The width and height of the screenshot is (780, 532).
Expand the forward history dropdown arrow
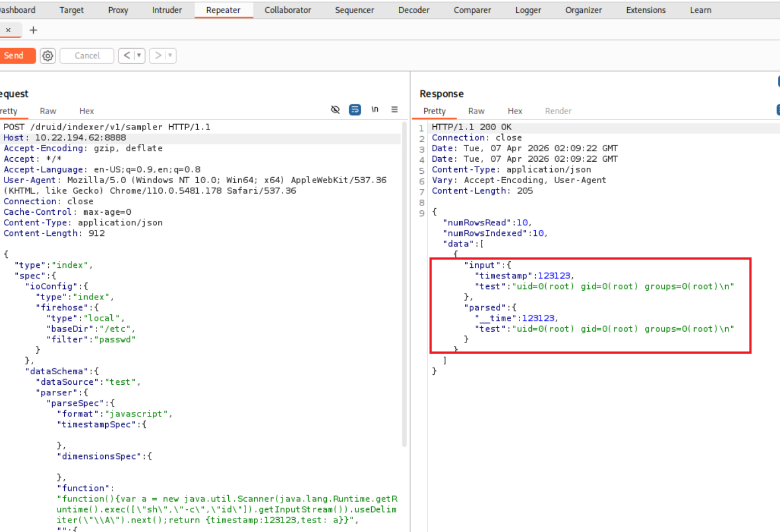[x=170, y=55]
